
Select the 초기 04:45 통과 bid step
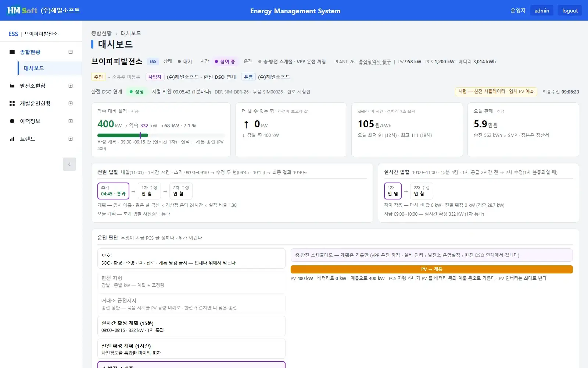coord(113,191)
